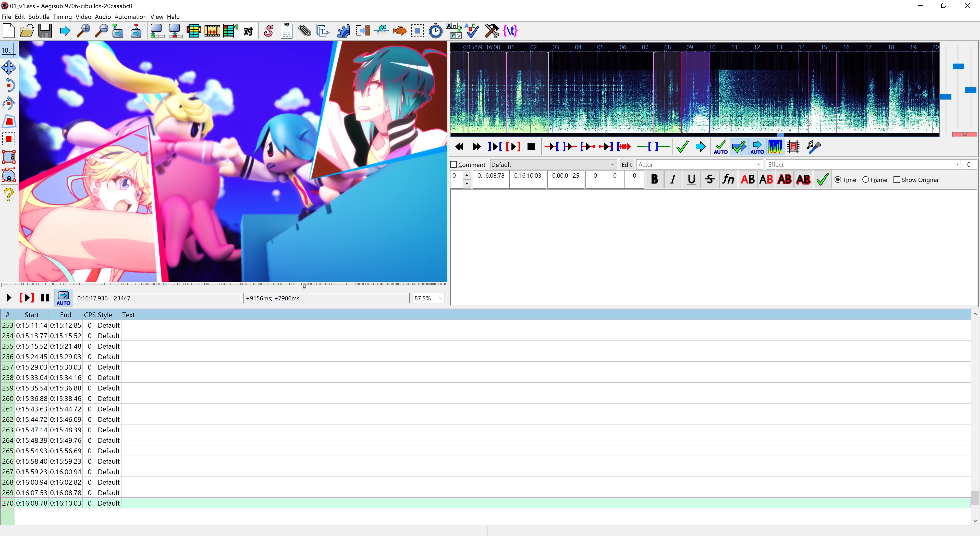Open the Timing menu
Image resolution: width=980 pixels, height=536 pixels.
[x=62, y=17]
